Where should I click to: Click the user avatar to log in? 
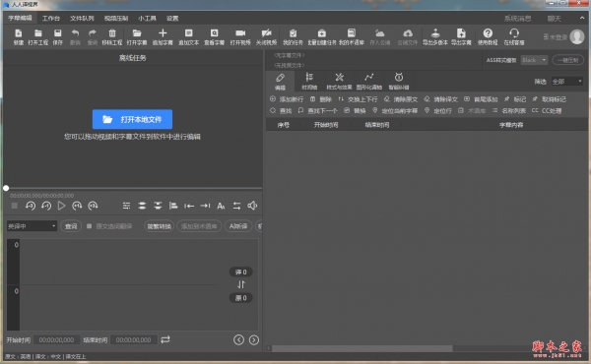(x=577, y=36)
